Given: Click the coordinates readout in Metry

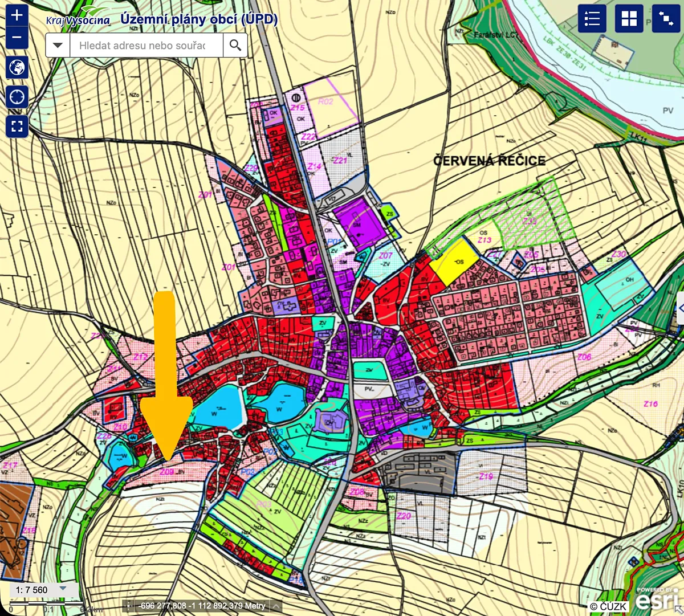Looking at the screenshot, I should 202,606.
